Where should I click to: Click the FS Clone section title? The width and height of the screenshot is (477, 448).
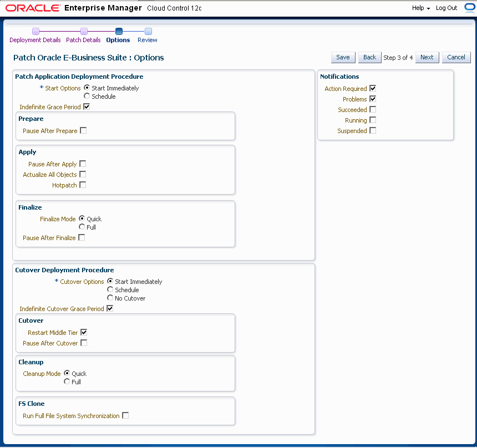31,404
